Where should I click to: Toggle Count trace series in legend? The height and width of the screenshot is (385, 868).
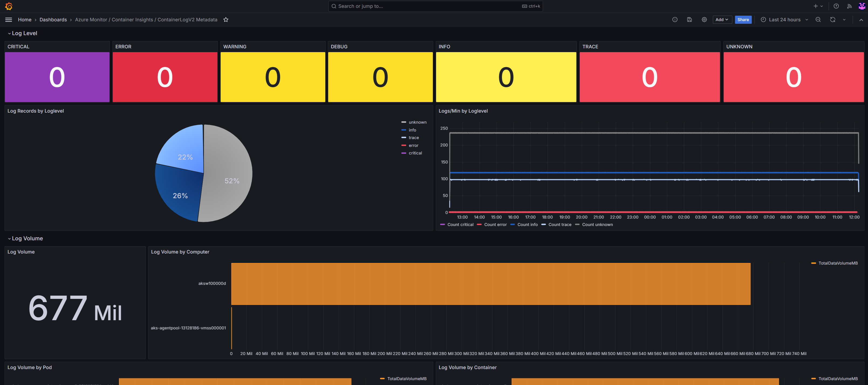pos(559,225)
